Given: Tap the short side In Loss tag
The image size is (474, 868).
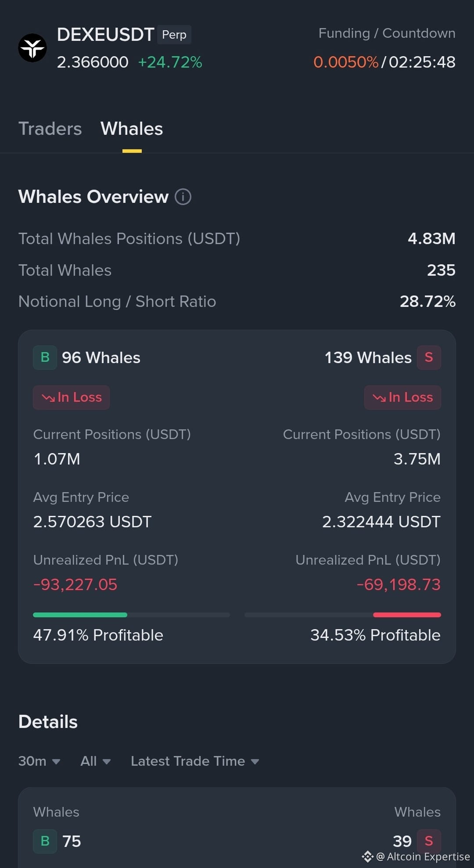Looking at the screenshot, I should [x=402, y=397].
